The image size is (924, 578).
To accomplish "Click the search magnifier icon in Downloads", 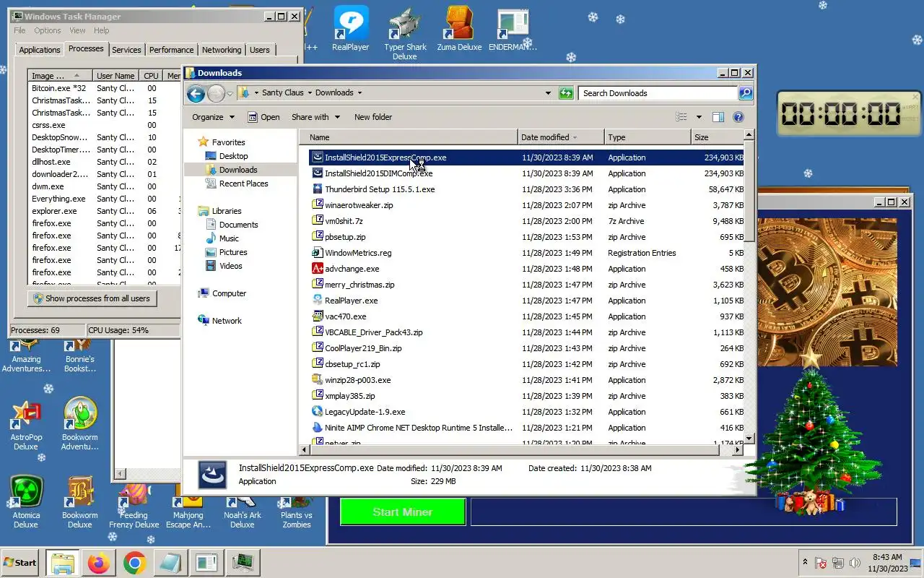I will point(746,93).
